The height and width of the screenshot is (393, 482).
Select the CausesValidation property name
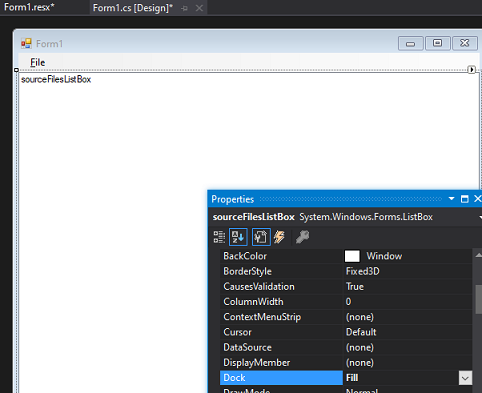click(259, 287)
